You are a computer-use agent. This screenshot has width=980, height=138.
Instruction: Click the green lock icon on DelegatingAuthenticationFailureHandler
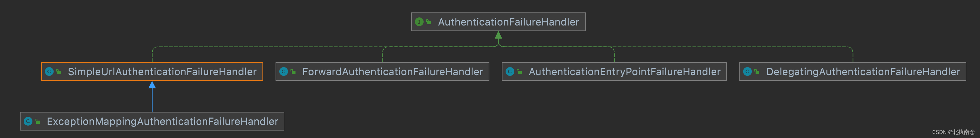[757, 71]
